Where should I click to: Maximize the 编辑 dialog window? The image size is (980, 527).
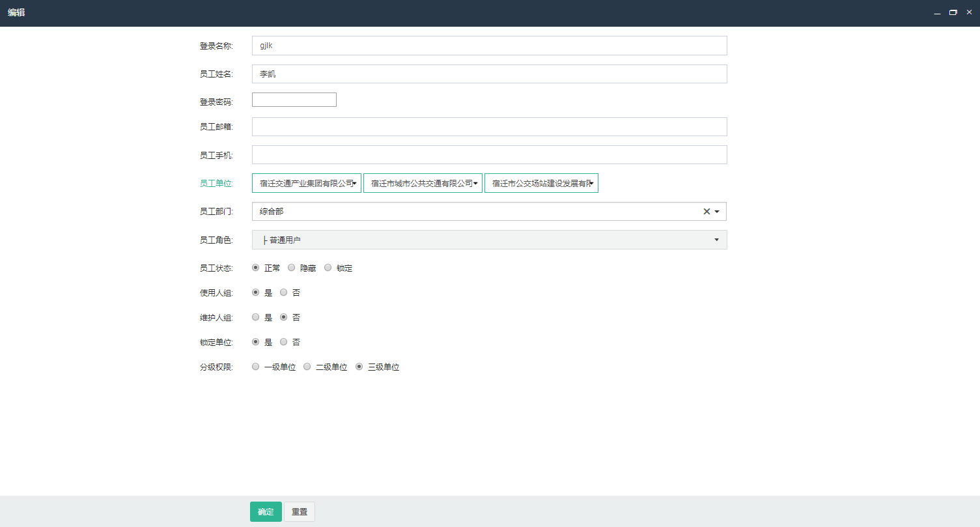(x=953, y=12)
